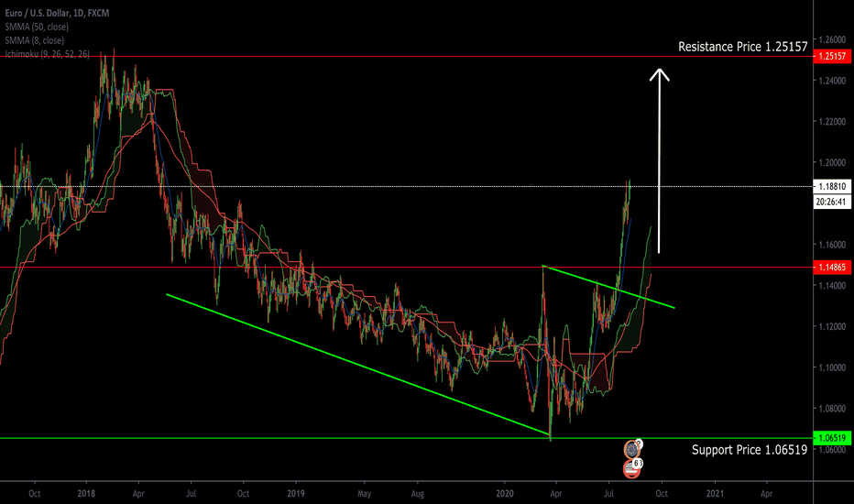The image size is (854, 504).
Task: Open the EU flag economic event marker
Action: 631,450
